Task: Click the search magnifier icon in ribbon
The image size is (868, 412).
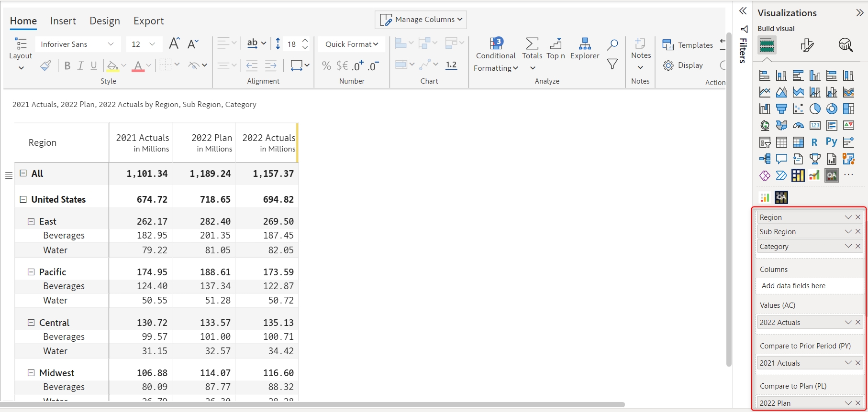Action: (x=612, y=45)
